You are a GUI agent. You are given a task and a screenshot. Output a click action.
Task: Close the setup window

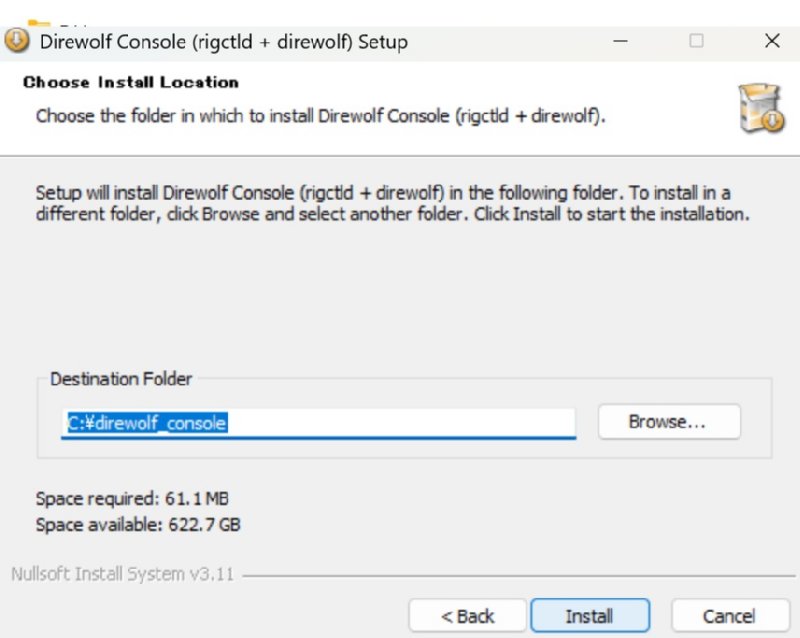click(771, 41)
